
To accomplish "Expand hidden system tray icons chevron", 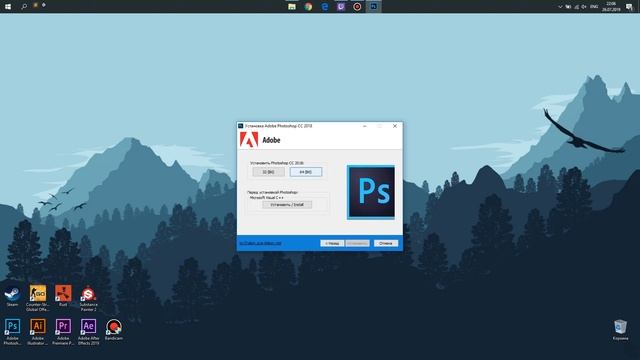I will (x=560, y=7).
